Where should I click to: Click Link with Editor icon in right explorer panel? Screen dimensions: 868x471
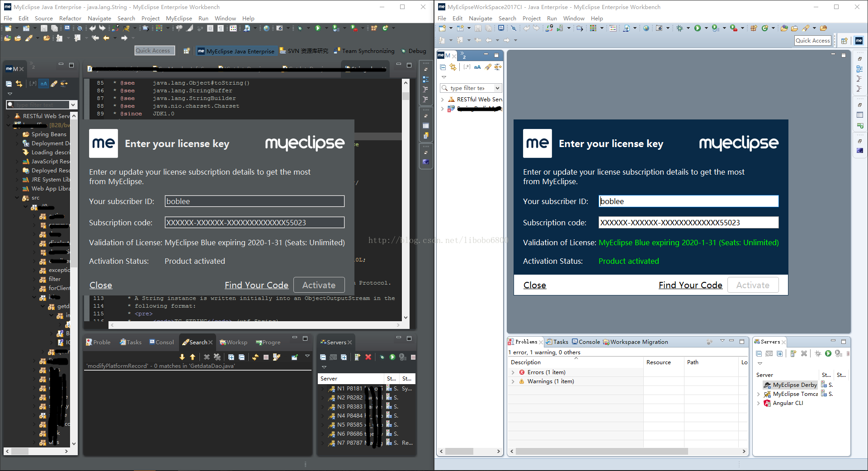[453, 67]
